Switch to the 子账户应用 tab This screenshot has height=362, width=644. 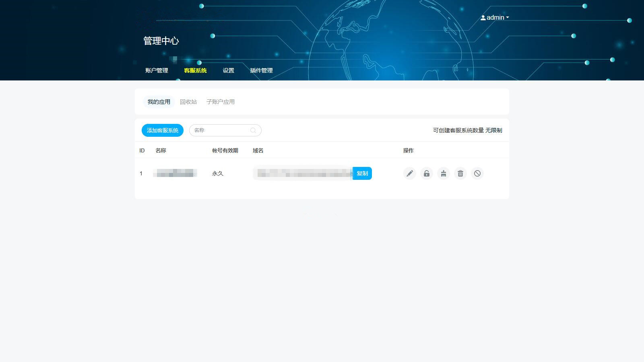(x=220, y=102)
